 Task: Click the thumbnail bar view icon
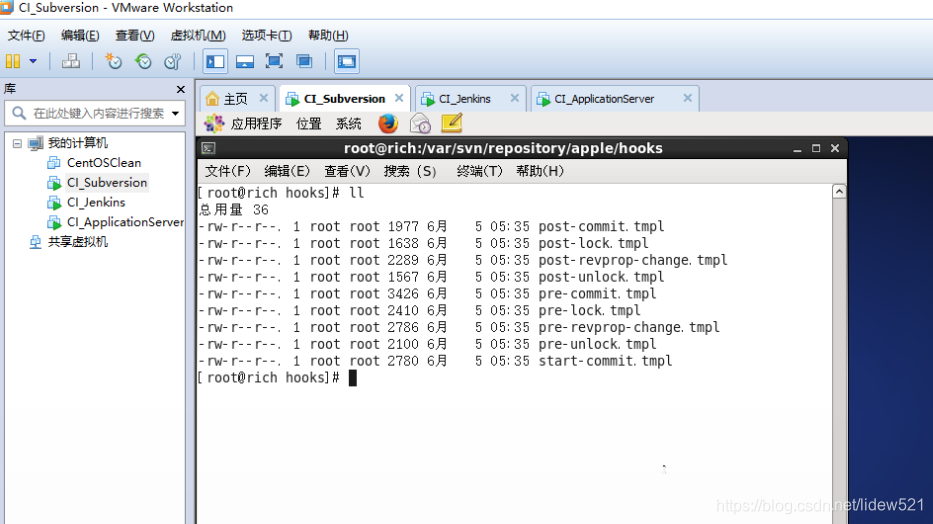pos(245,61)
